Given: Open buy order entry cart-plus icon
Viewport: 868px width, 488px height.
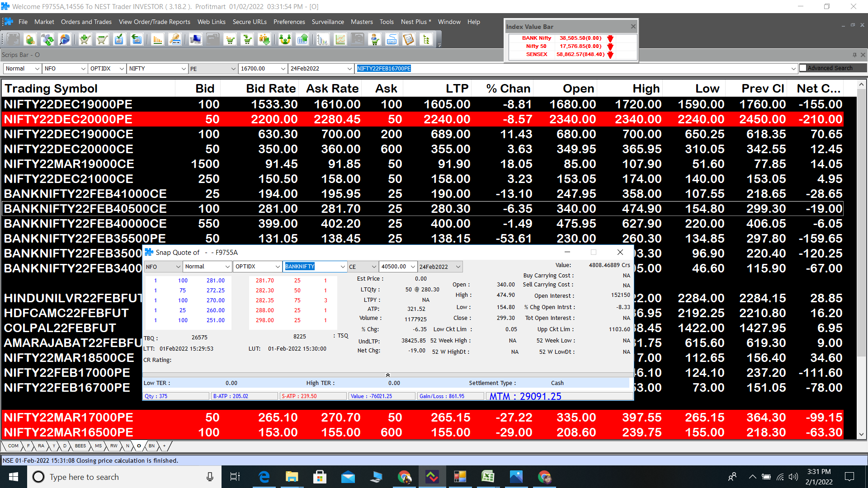Looking at the screenshot, I should click(x=85, y=40).
